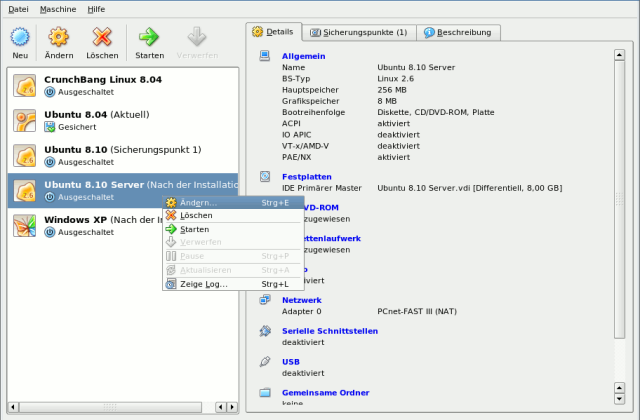Click the Allgemein section computer icon

(x=265, y=56)
